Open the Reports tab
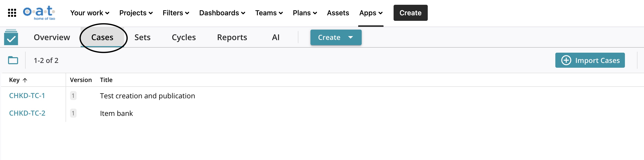Image resolution: width=644 pixels, height=160 pixels. tap(232, 37)
